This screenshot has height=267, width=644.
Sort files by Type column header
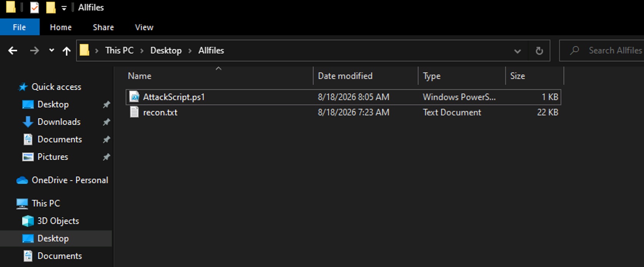tap(462, 76)
